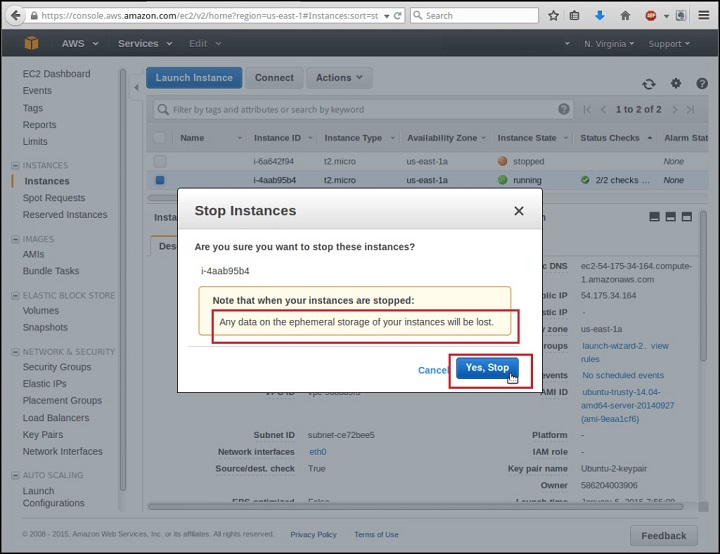720x554 pixels.
Task: Confirm with the Yes, Stop button
Action: pyautogui.click(x=487, y=367)
